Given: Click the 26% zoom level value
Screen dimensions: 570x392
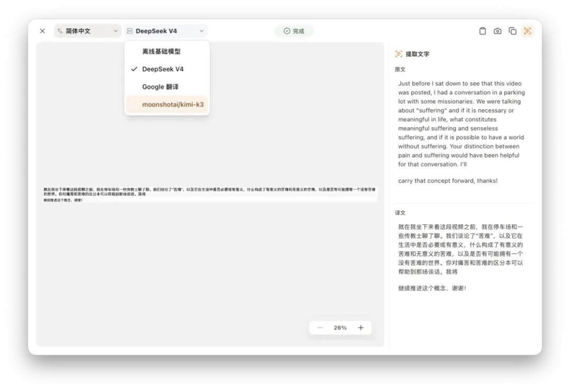Looking at the screenshot, I should click(x=340, y=328).
